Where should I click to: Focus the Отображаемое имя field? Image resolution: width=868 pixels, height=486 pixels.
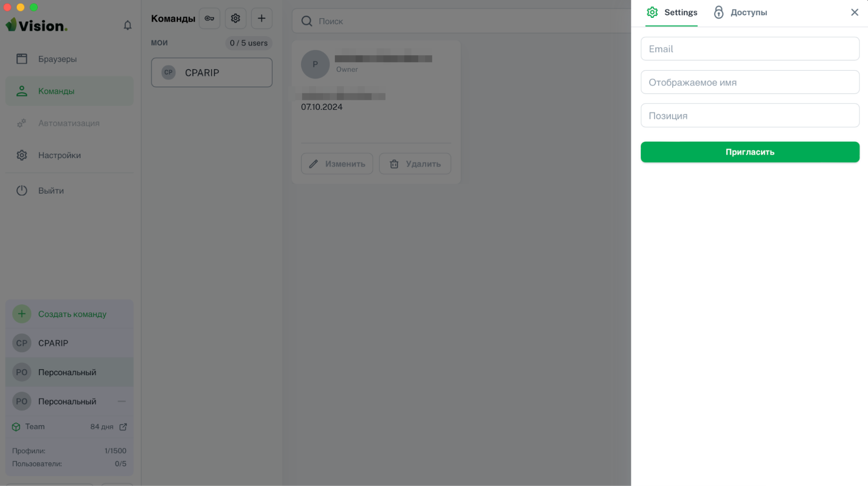click(x=750, y=82)
